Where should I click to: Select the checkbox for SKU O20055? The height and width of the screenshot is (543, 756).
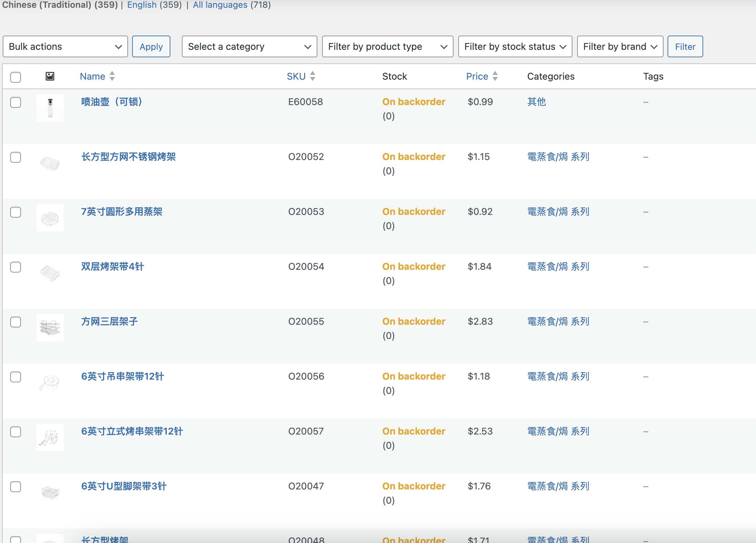click(16, 322)
